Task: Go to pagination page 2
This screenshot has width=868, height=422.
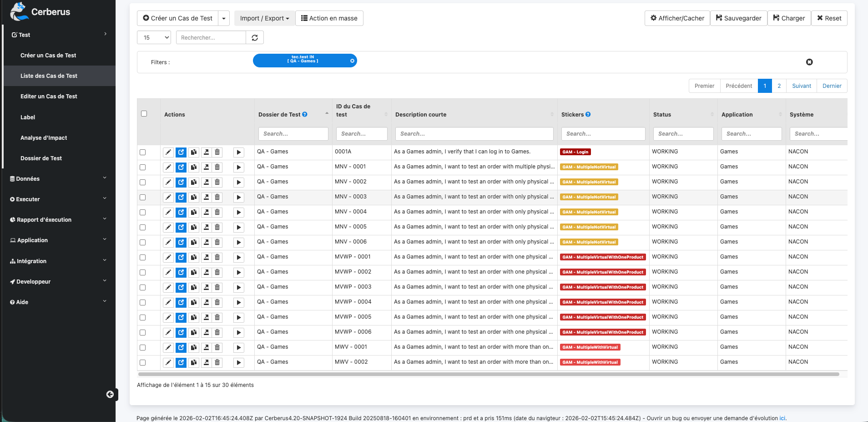Action: pos(779,86)
